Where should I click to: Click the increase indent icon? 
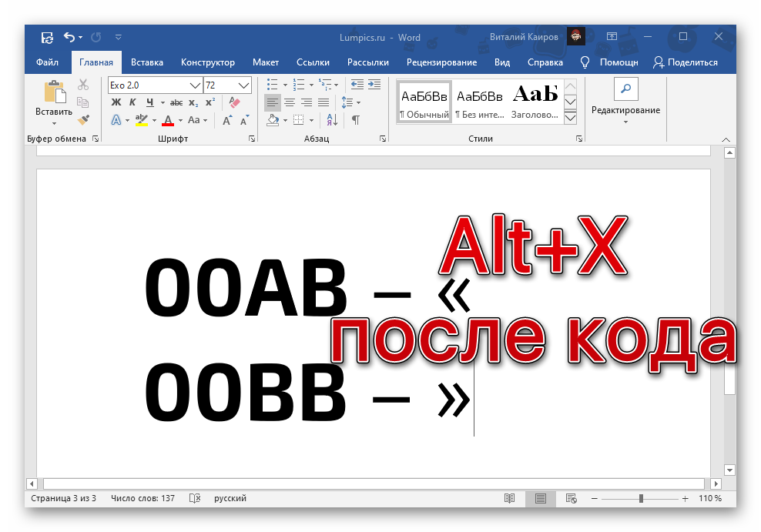tap(374, 85)
